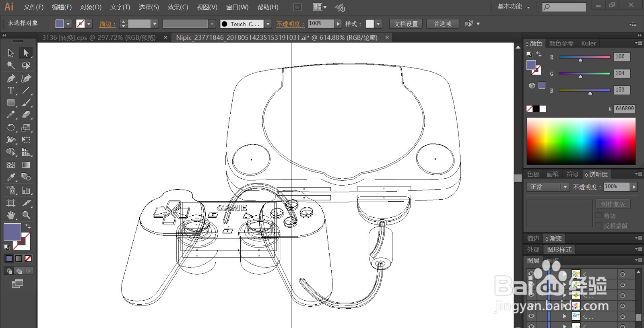
Task: Open the stroke color dropdown in control bar
Action: [89, 24]
